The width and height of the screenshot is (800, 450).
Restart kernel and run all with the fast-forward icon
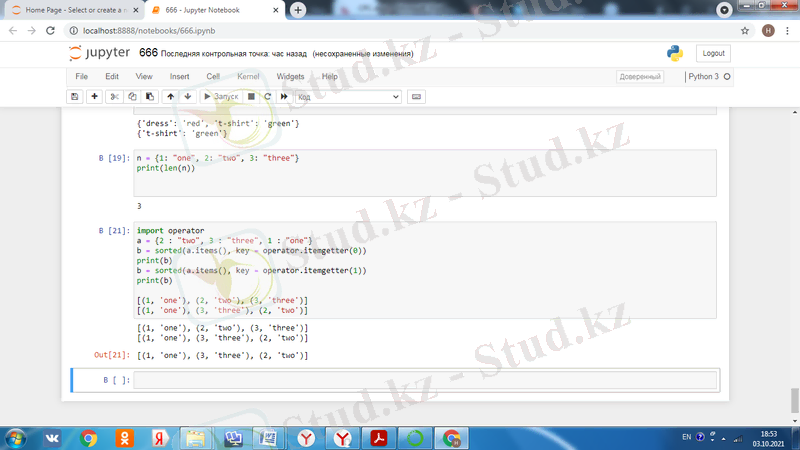tap(284, 96)
